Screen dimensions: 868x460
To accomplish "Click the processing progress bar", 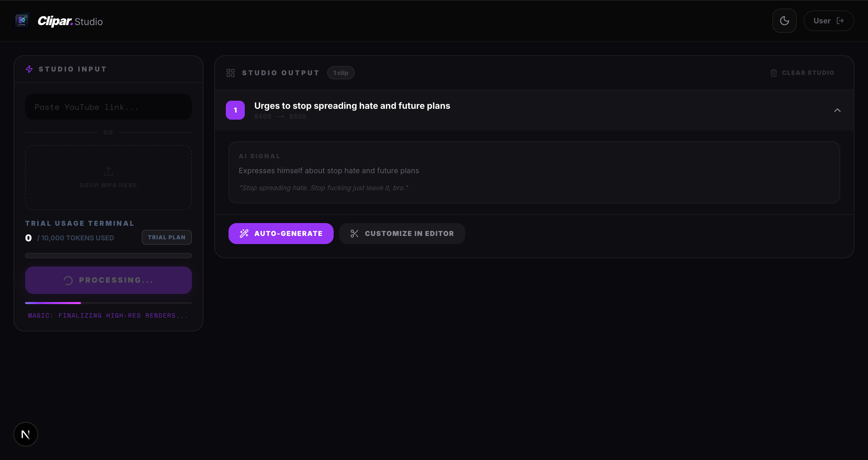I will [x=108, y=303].
